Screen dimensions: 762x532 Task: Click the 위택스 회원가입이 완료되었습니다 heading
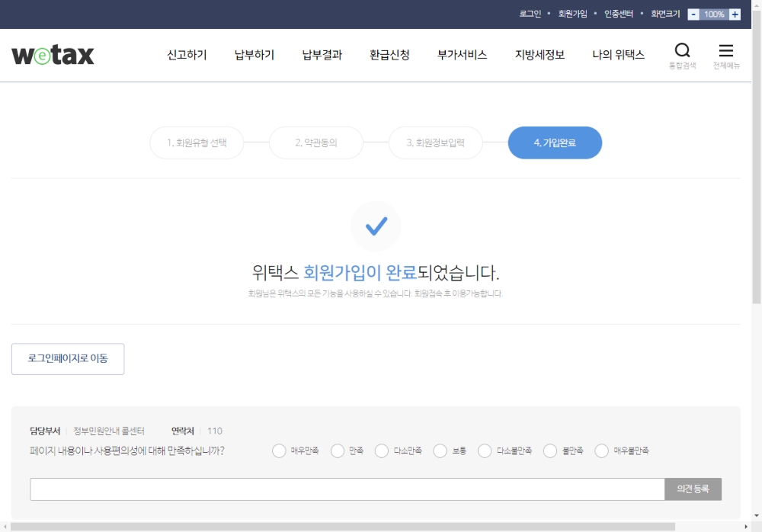click(x=376, y=273)
